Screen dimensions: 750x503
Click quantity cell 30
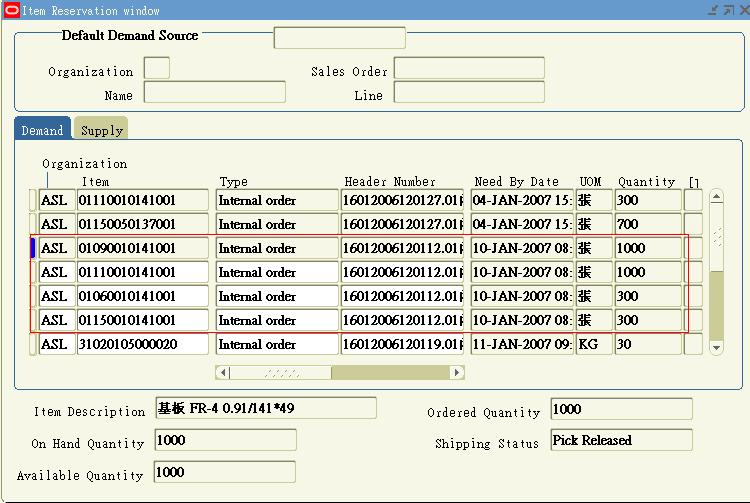tap(648, 344)
